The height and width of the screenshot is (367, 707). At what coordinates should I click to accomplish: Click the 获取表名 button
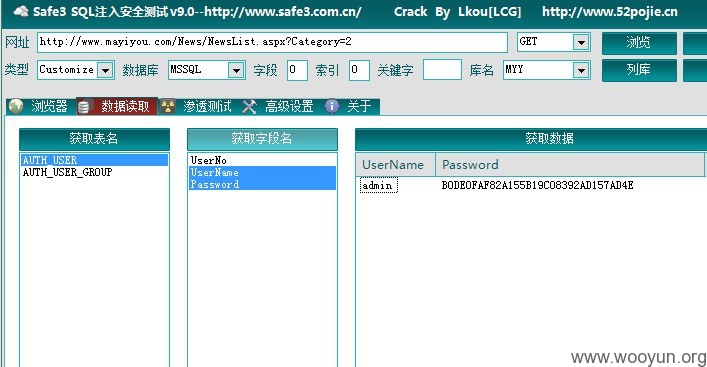[94, 139]
